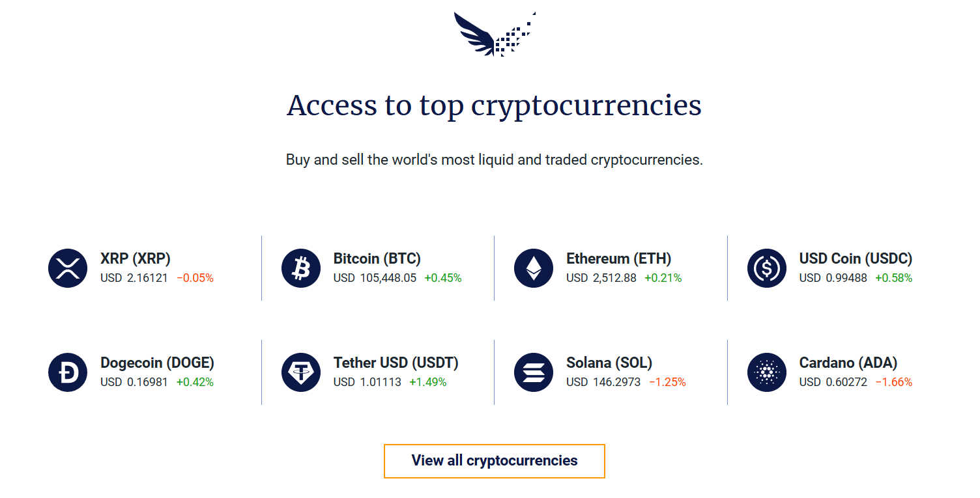Click the Solana icon
Viewport: 980px width, 498px height.
point(534,372)
